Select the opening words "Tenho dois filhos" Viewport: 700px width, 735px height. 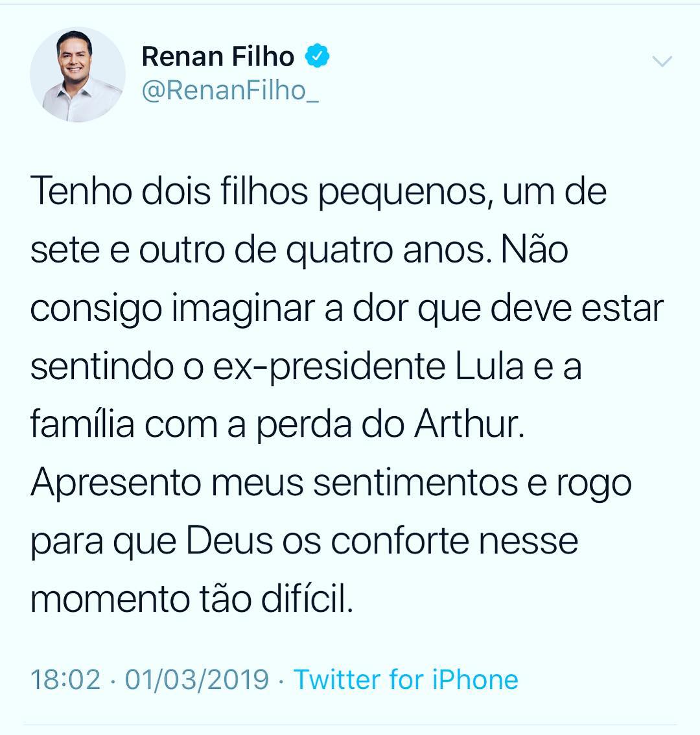point(169,191)
